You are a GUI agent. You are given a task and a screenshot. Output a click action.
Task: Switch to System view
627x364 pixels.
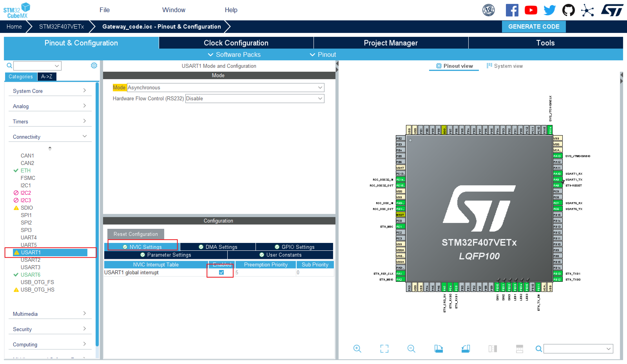coord(505,66)
